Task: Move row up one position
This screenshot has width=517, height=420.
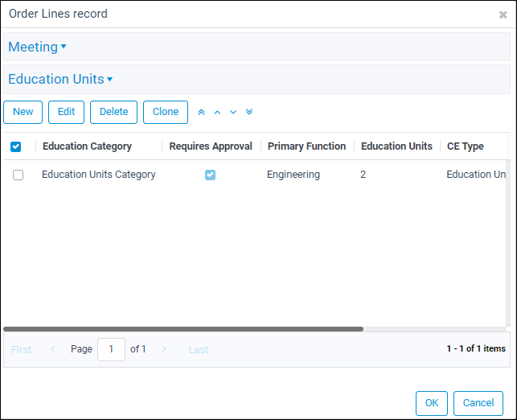Action: pos(217,112)
